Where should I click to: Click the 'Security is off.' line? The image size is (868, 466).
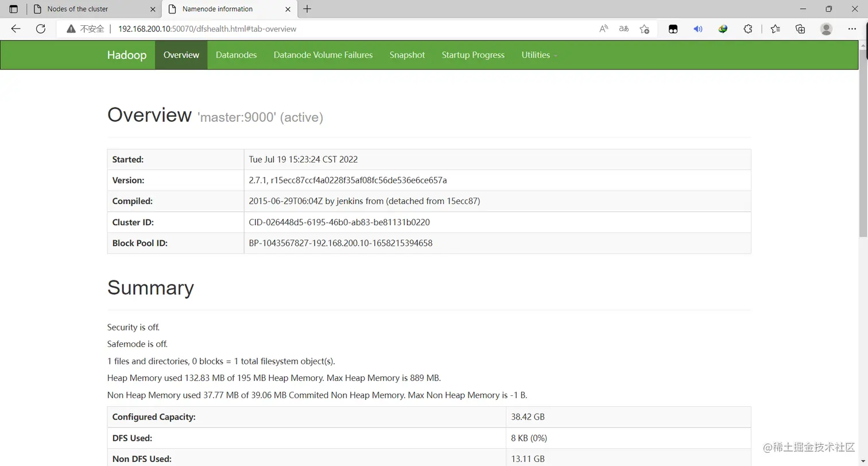point(133,327)
